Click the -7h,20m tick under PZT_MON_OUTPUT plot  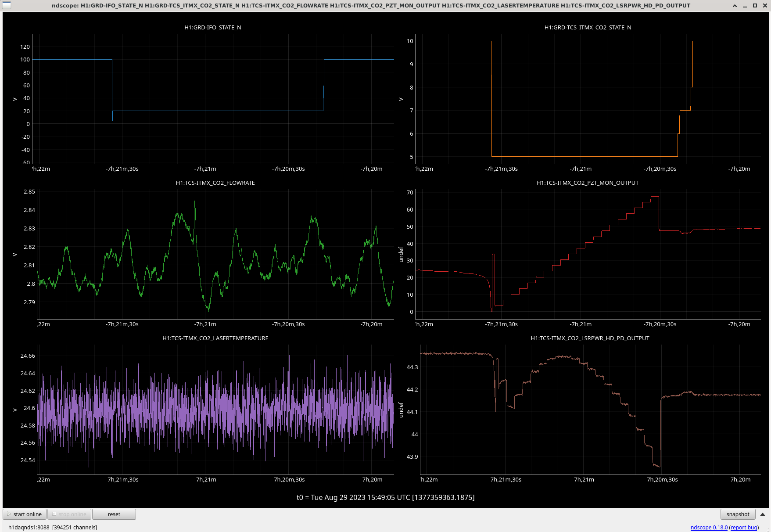(x=739, y=324)
